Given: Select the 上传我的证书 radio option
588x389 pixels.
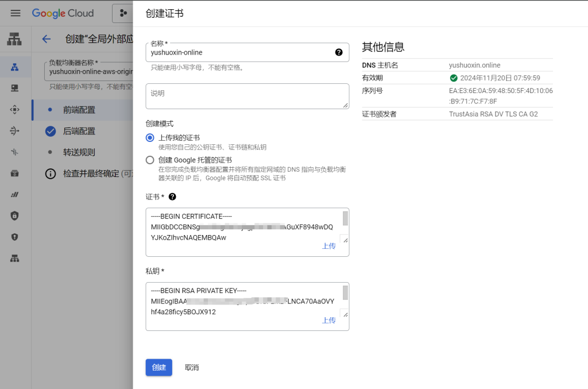Looking at the screenshot, I should click(x=150, y=137).
